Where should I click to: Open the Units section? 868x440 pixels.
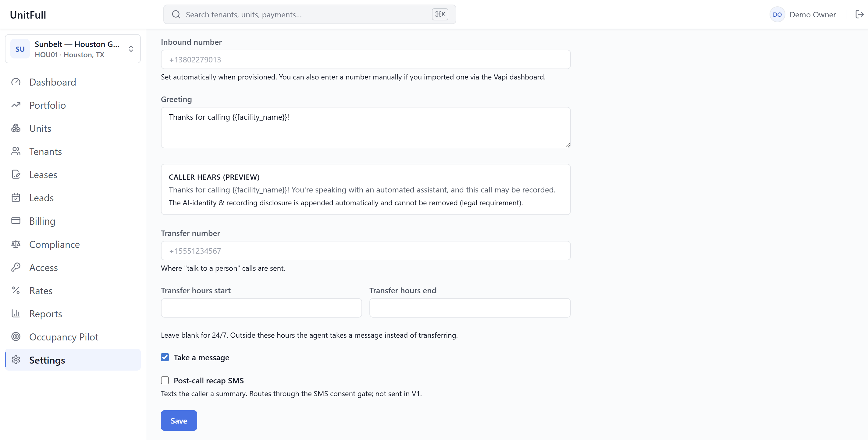[73, 128]
